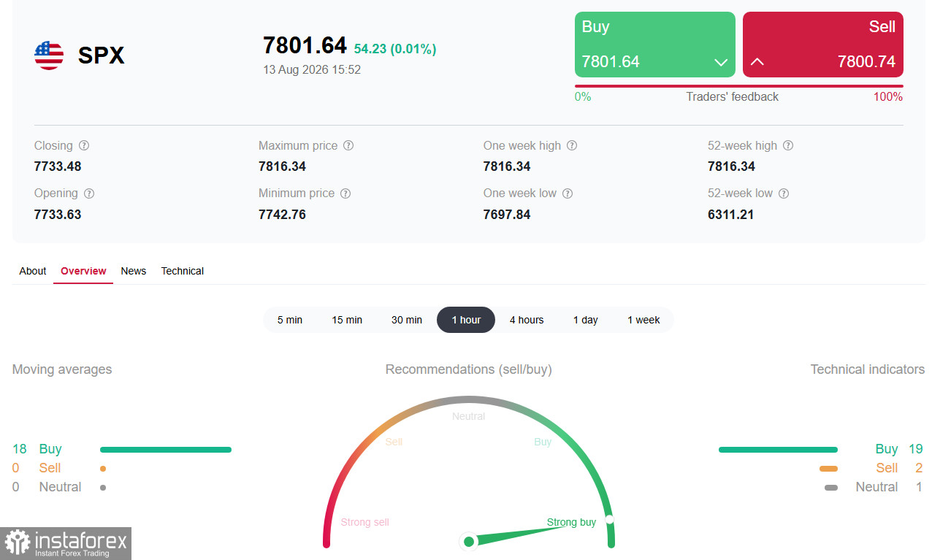Click the Strong sell gauge label
Viewport: 932px width, 560px height.
click(x=365, y=522)
